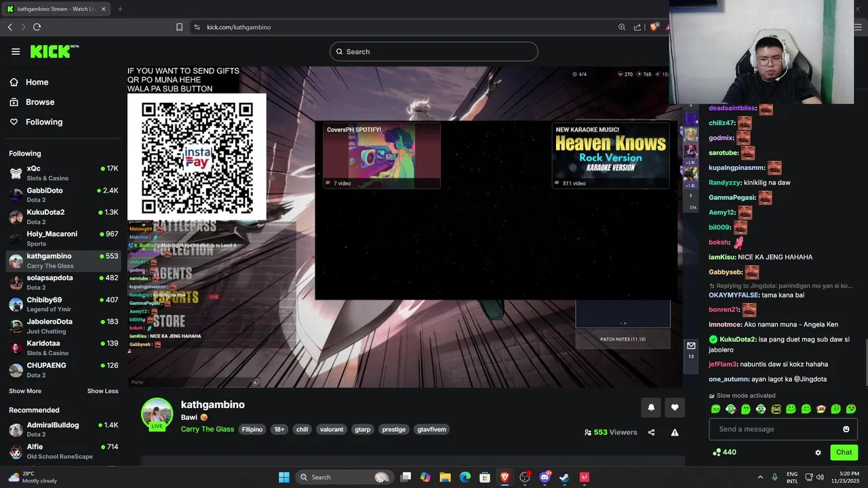Reload the browser page
The image size is (868, 488).
tap(37, 27)
